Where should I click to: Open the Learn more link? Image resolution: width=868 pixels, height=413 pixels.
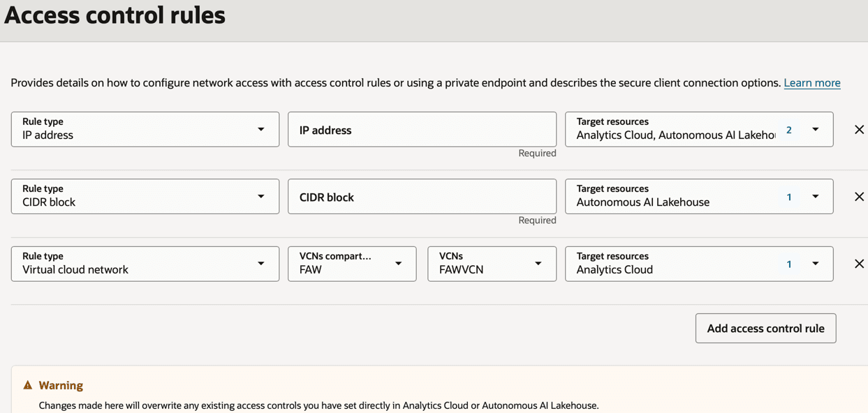click(x=812, y=82)
